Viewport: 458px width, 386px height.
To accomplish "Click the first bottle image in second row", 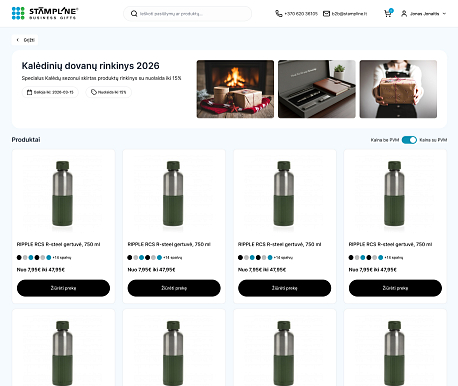I will (x=63, y=353).
